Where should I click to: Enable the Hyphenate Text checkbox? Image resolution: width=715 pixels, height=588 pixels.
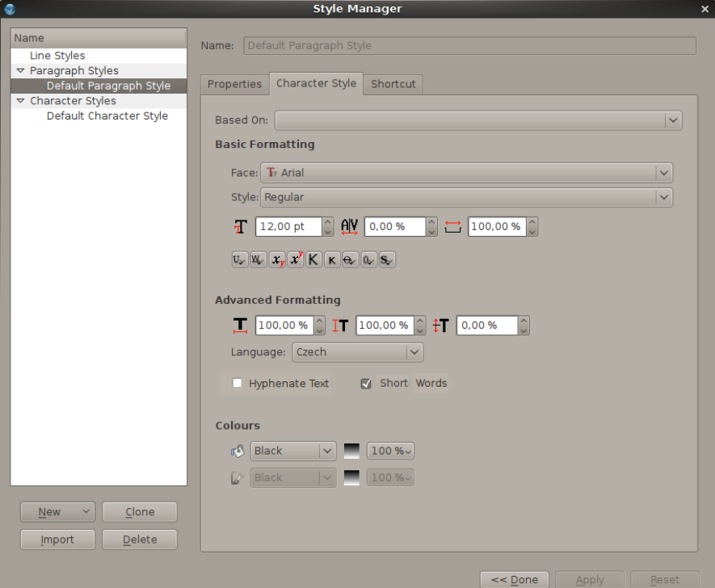[x=238, y=384]
